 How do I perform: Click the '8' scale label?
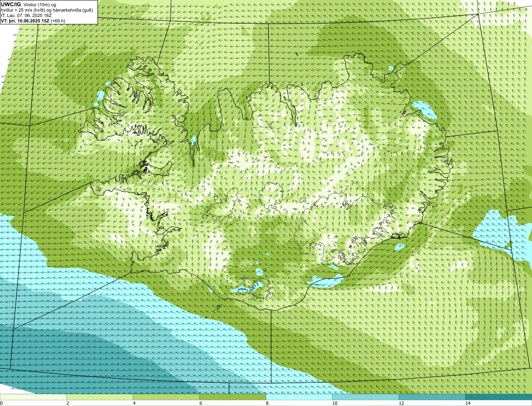point(267,403)
